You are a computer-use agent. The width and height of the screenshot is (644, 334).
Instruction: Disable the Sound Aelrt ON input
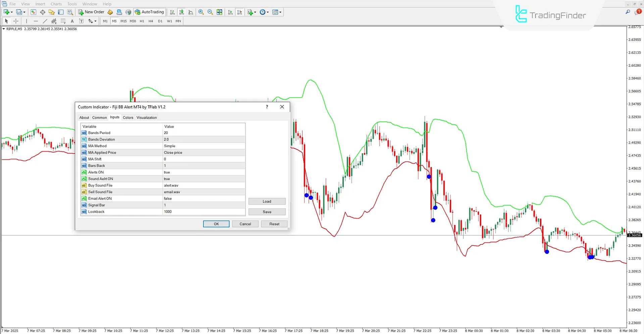pos(203,179)
